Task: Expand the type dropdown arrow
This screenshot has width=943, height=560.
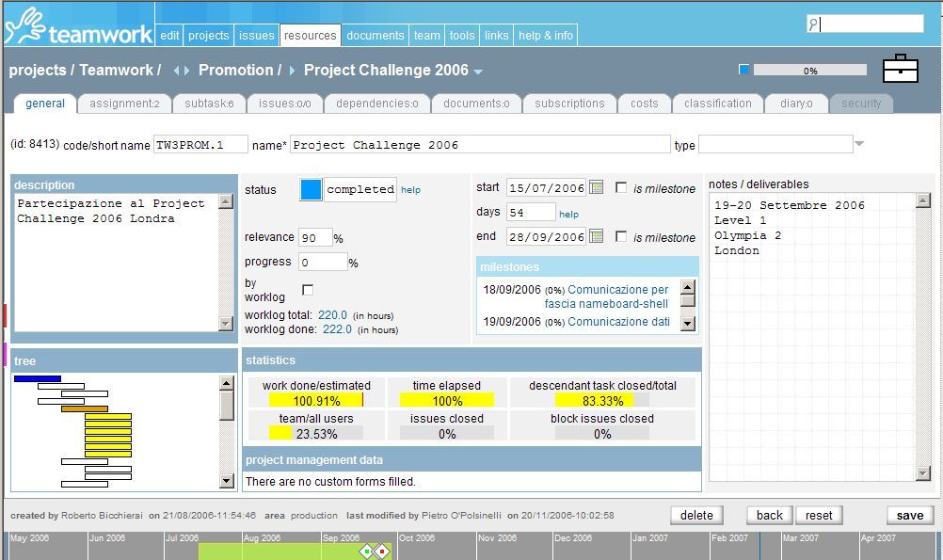Action: pos(858,144)
